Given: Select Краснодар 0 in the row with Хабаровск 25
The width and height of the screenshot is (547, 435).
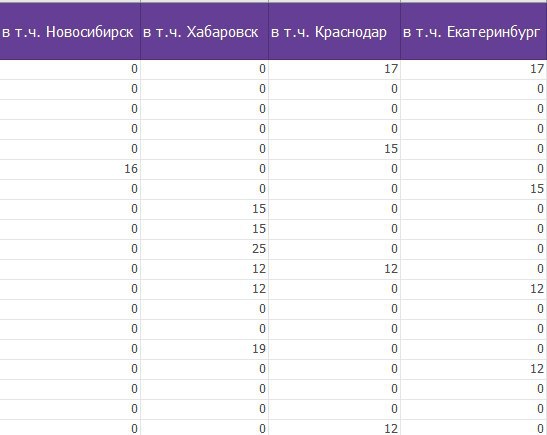Looking at the screenshot, I should tap(335, 249).
